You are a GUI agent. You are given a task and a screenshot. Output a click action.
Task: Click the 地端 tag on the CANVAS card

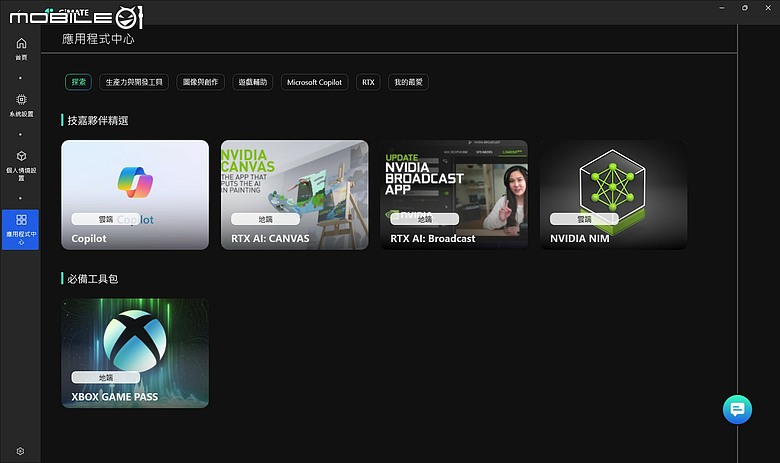[266, 219]
